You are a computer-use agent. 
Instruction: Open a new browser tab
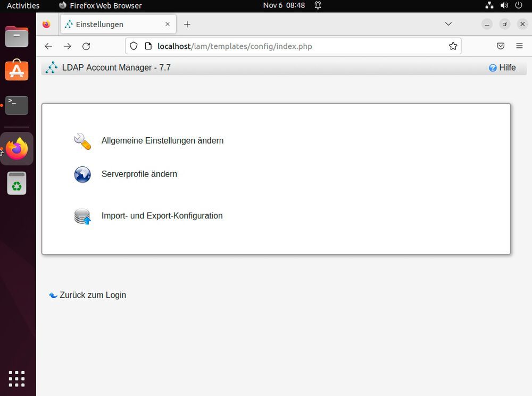[187, 24]
